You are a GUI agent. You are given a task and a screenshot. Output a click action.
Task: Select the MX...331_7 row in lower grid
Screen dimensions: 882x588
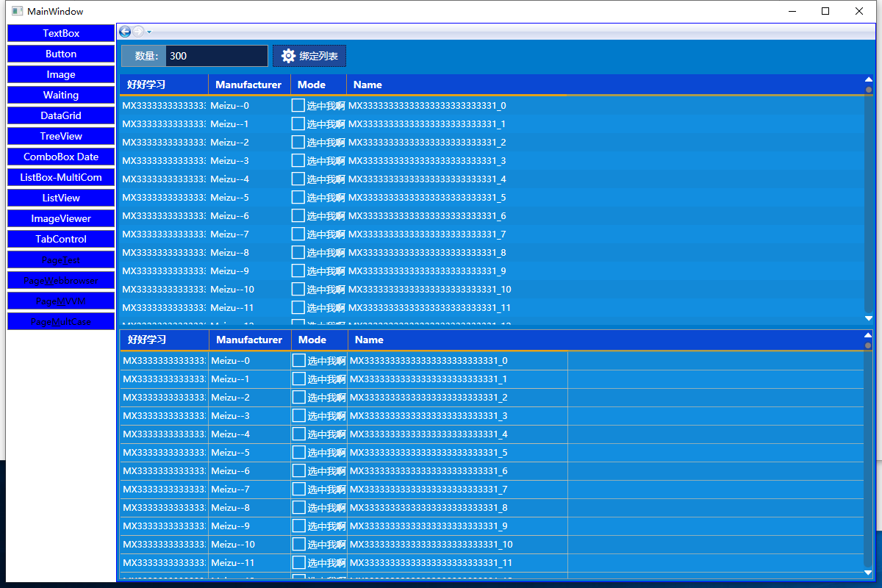[x=491, y=490]
